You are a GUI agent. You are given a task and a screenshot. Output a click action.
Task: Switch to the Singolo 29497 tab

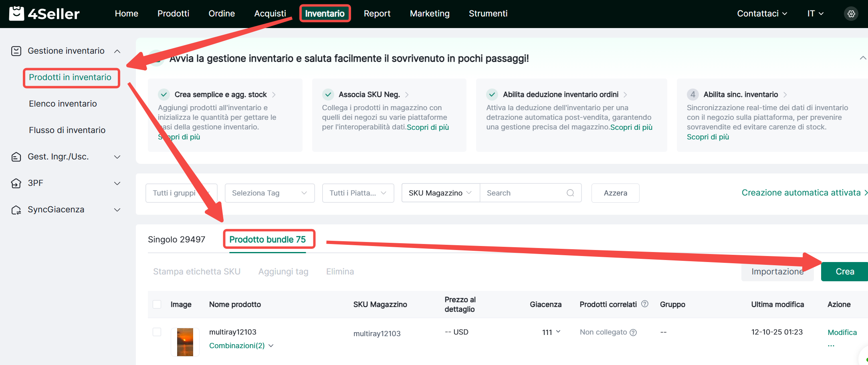pos(176,240)
